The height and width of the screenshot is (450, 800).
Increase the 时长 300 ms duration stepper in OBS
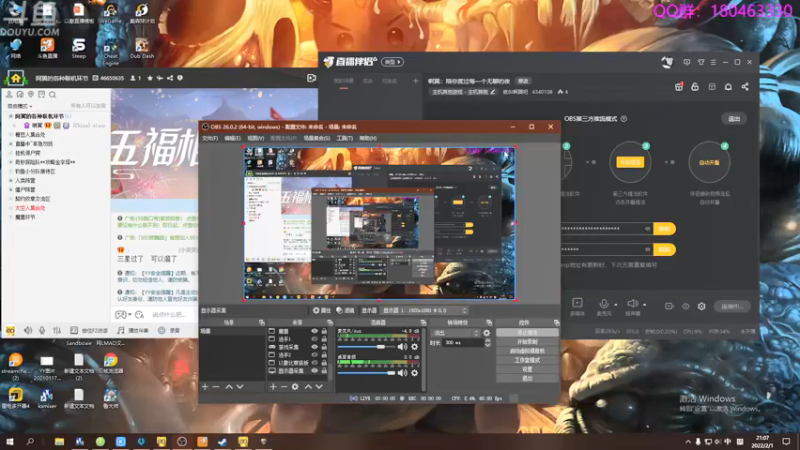click(x=487, y=341)
